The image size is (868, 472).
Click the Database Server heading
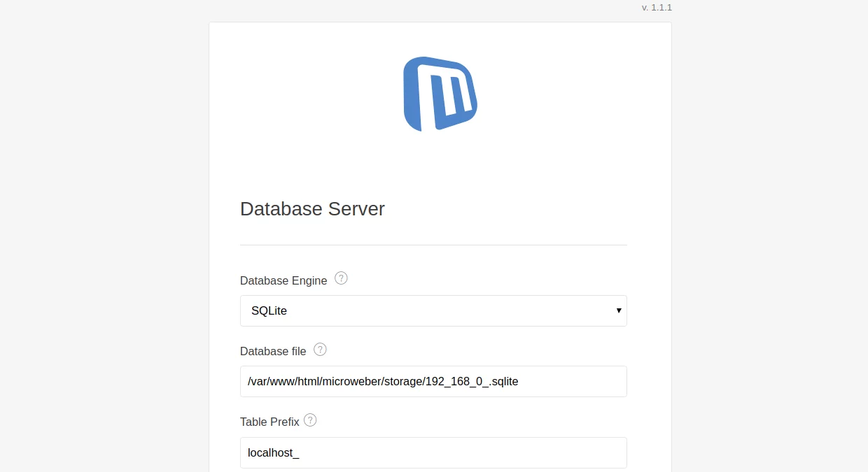click(x=312, y=208)
